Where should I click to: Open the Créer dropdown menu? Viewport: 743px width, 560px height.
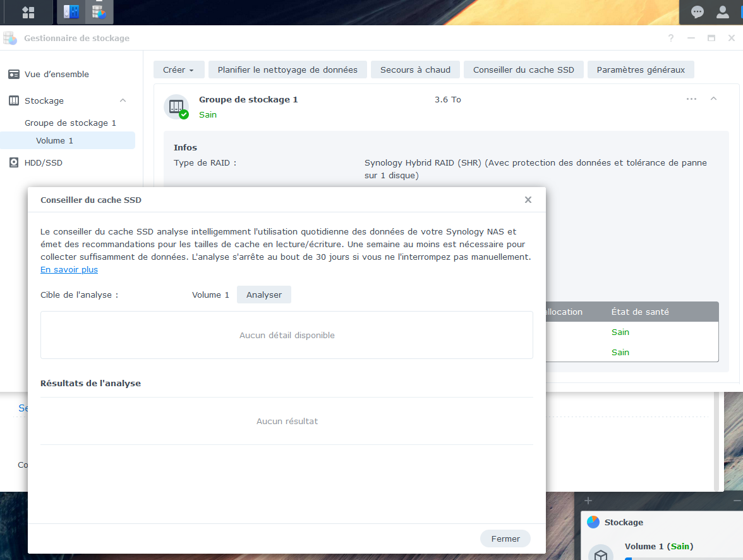pyautogui.click(x=178, y=70)
